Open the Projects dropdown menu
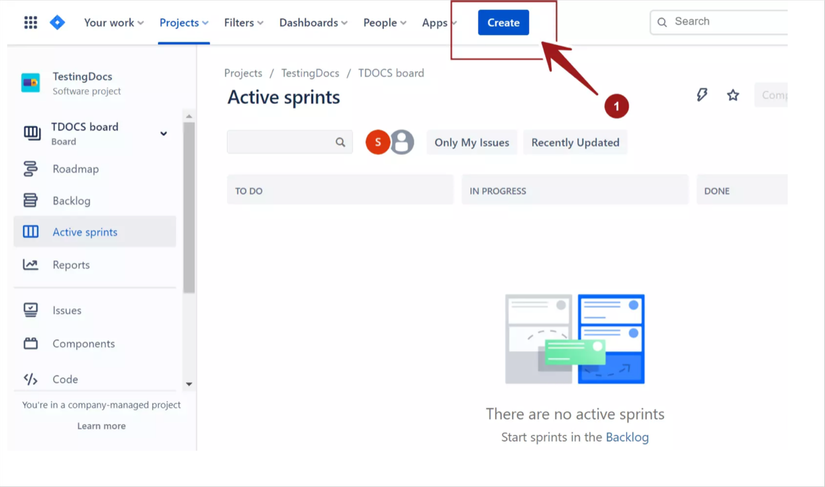Viewport: 825px width, 487px height. [184, 23]
